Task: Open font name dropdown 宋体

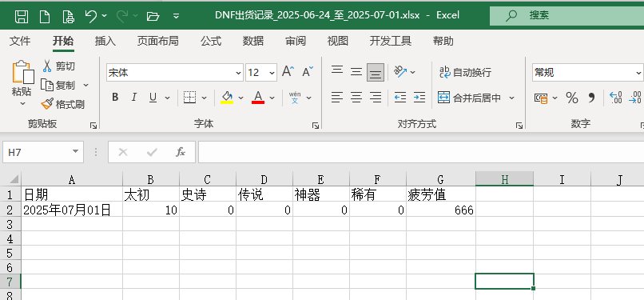Action: coord(238,73)
